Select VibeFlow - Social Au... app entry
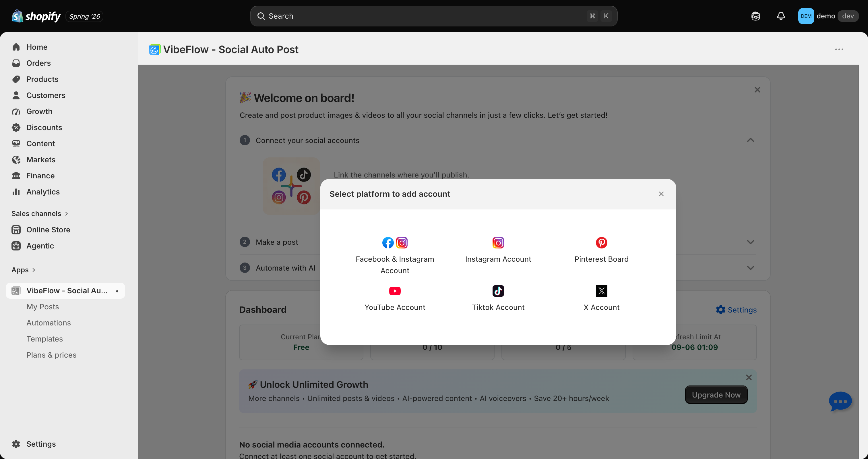 [x=66, y=291]
